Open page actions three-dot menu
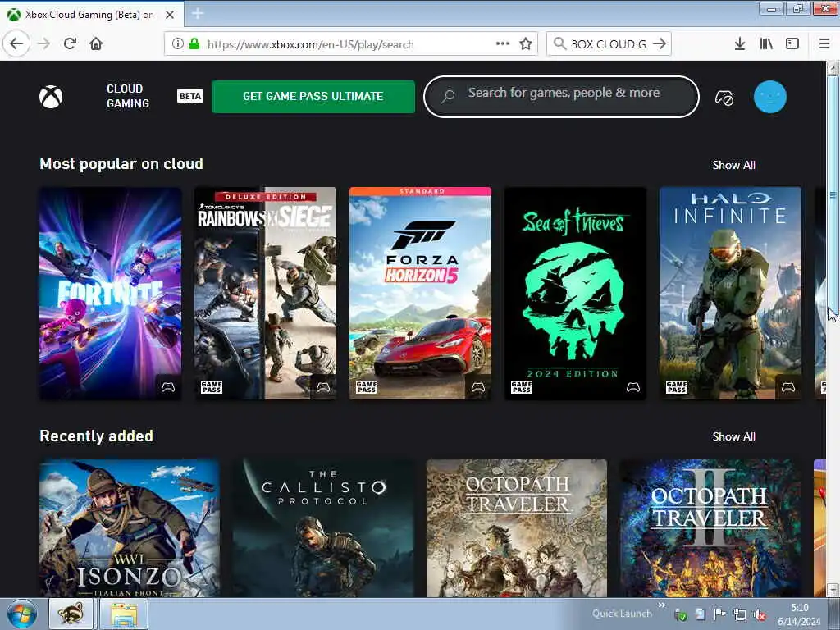 coord(503,44)
